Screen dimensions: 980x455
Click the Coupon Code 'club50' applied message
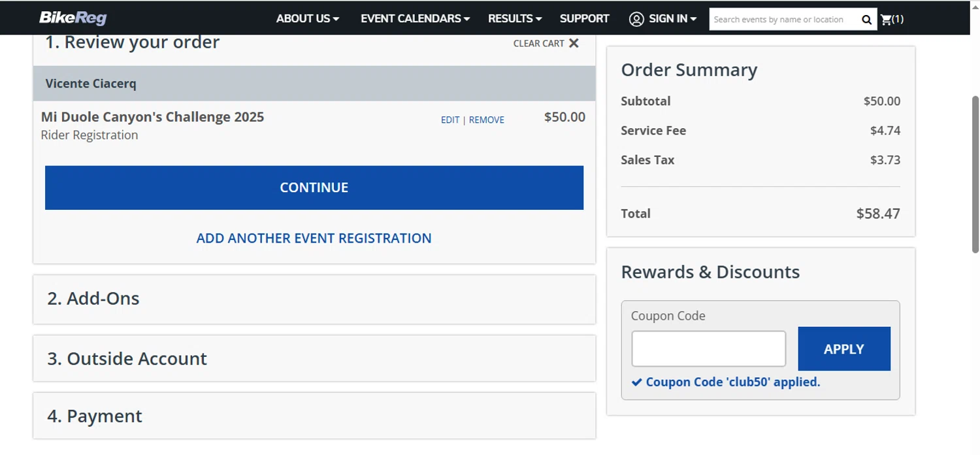pyautogui.click(x=733, y=382)
